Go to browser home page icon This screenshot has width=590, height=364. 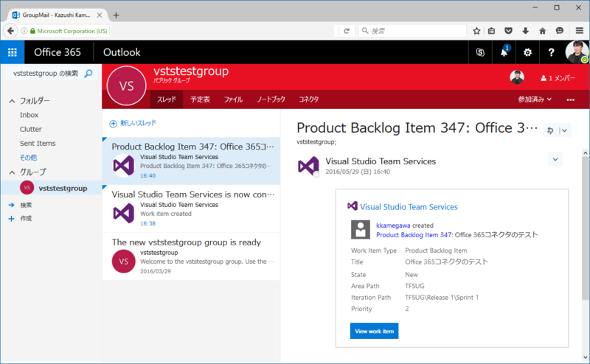pos(543,31)
